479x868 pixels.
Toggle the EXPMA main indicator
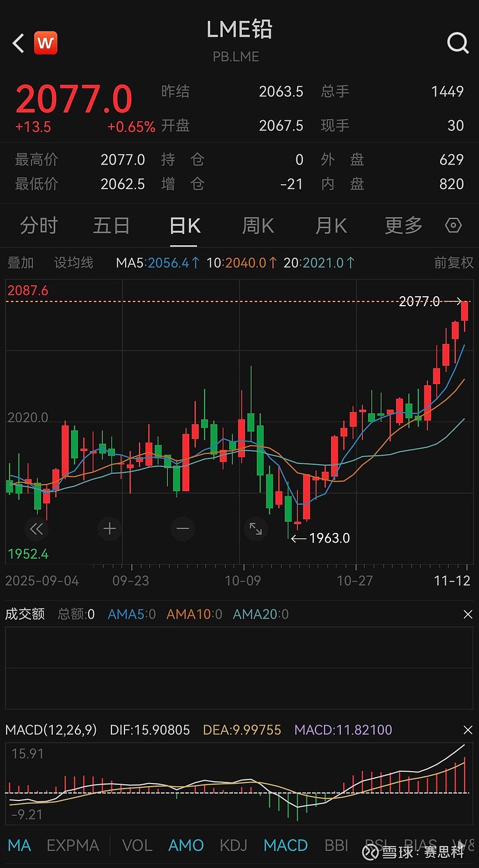(x=72, y=845)
